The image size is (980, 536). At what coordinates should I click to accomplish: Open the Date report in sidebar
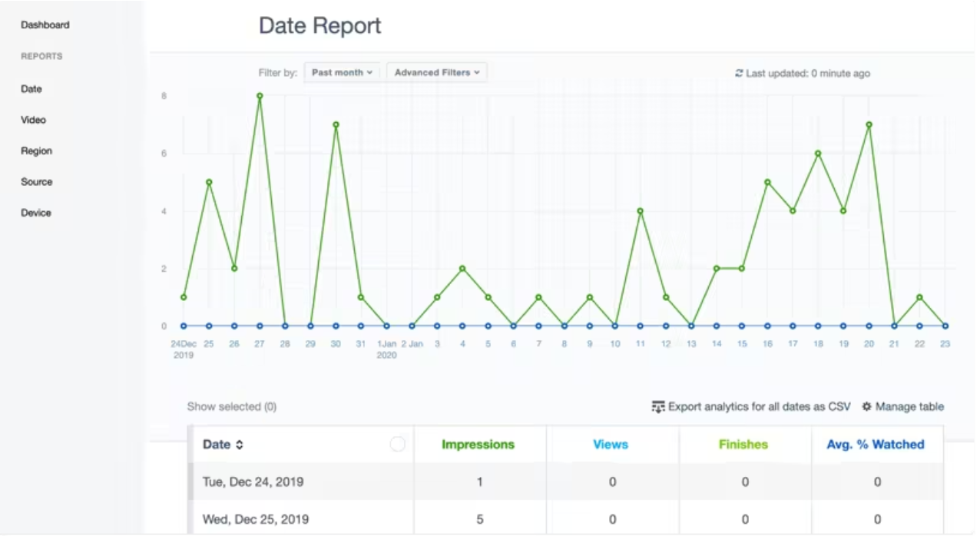(31, 89)
